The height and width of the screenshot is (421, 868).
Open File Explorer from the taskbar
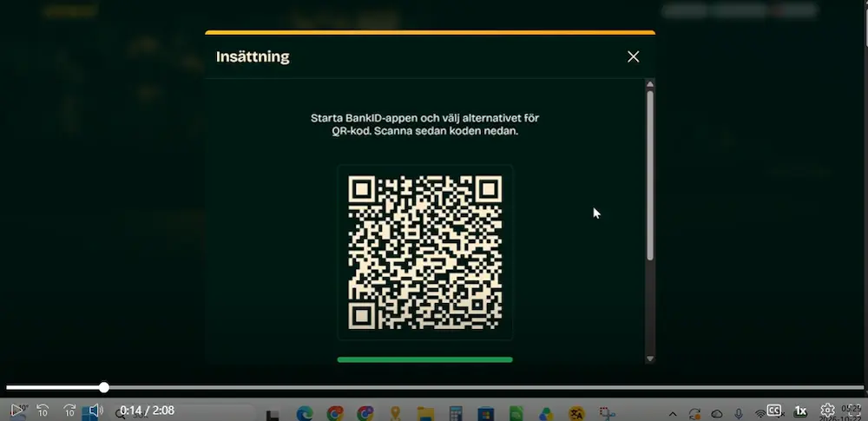[x=425, y=413]
